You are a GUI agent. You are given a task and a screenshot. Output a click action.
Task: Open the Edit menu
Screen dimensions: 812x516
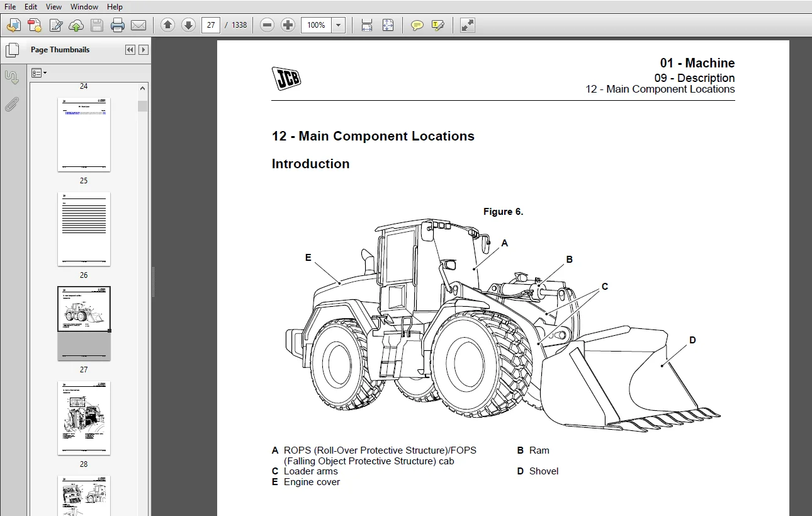pos(31,6)
